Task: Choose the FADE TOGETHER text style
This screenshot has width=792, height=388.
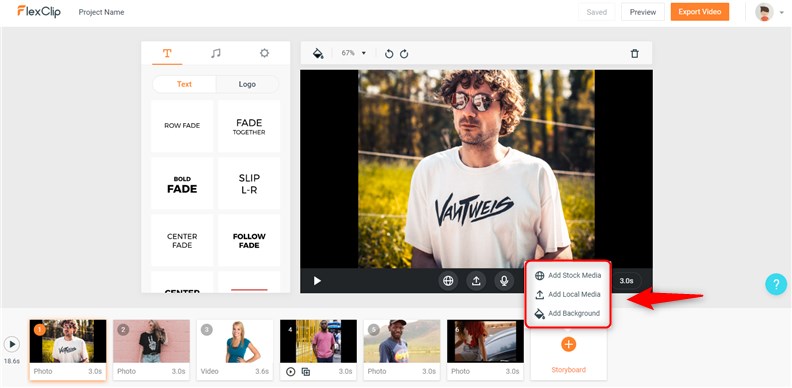Action: pyautogui.click(x=249, y=126)
